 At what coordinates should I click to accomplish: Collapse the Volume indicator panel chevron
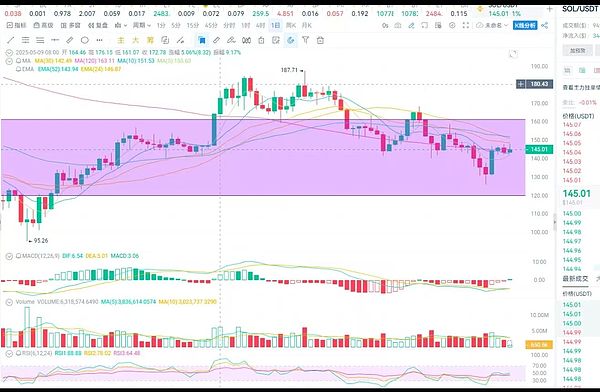[9, 302]
